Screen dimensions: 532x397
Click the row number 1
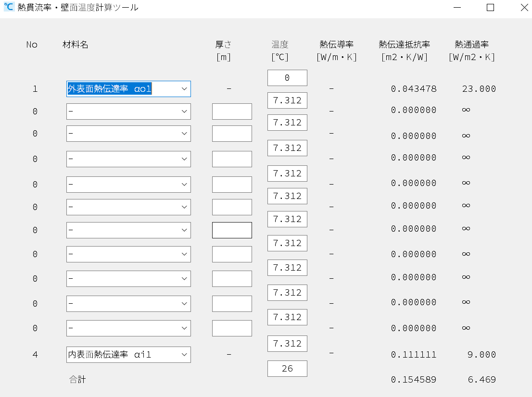[x=35, y=89]
